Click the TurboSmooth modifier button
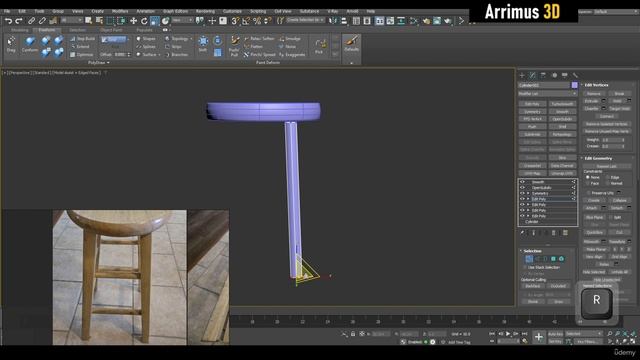Image resolution: width=640 pixels, height=360 pixels. click(562, 104)
